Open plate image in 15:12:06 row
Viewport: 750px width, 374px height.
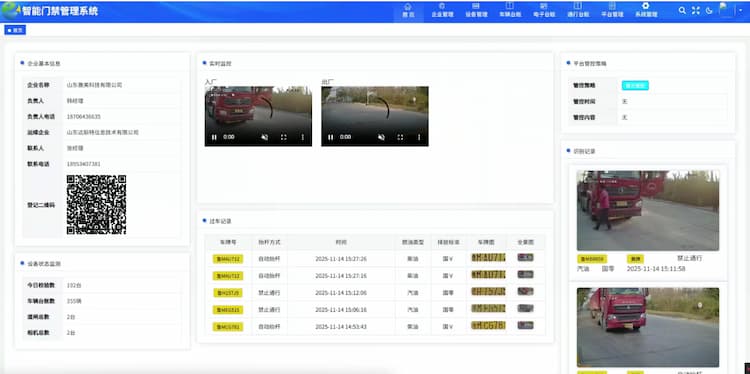coord(488,291)
